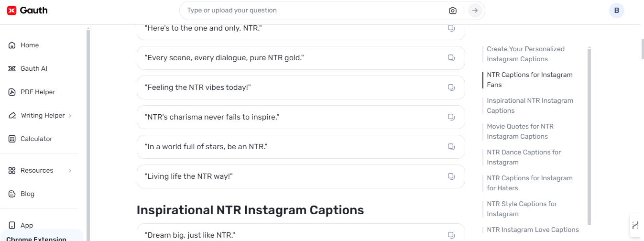Open the Gauth logo home link

click(27, 11)
